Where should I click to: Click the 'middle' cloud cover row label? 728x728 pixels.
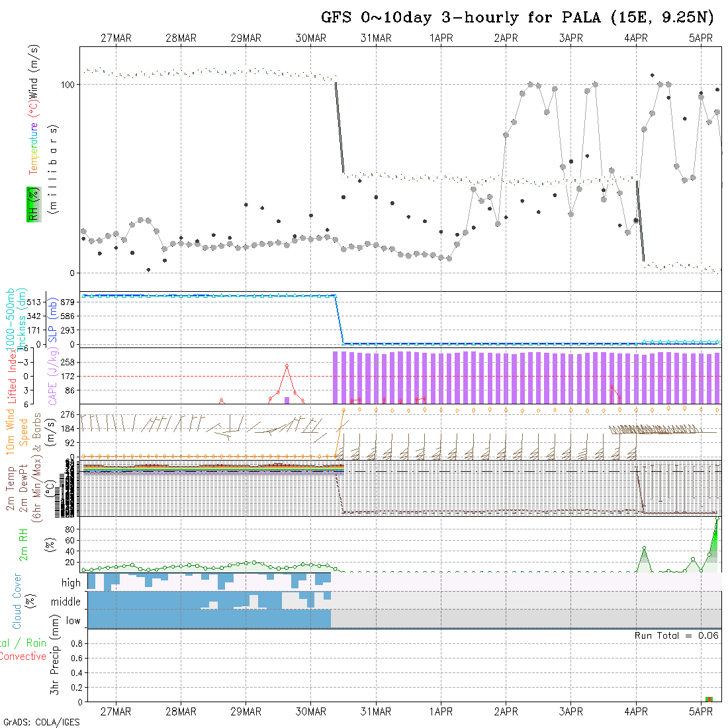(x=66, y=602)
